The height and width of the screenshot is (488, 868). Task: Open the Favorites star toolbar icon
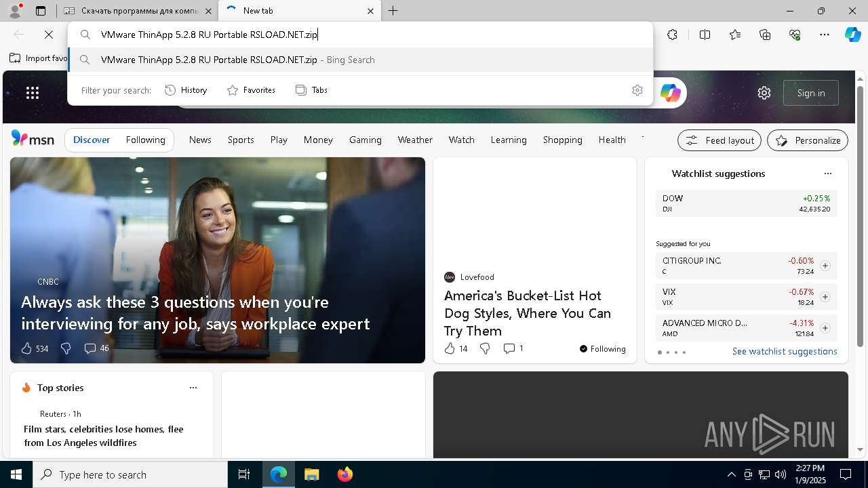[735, 35]
